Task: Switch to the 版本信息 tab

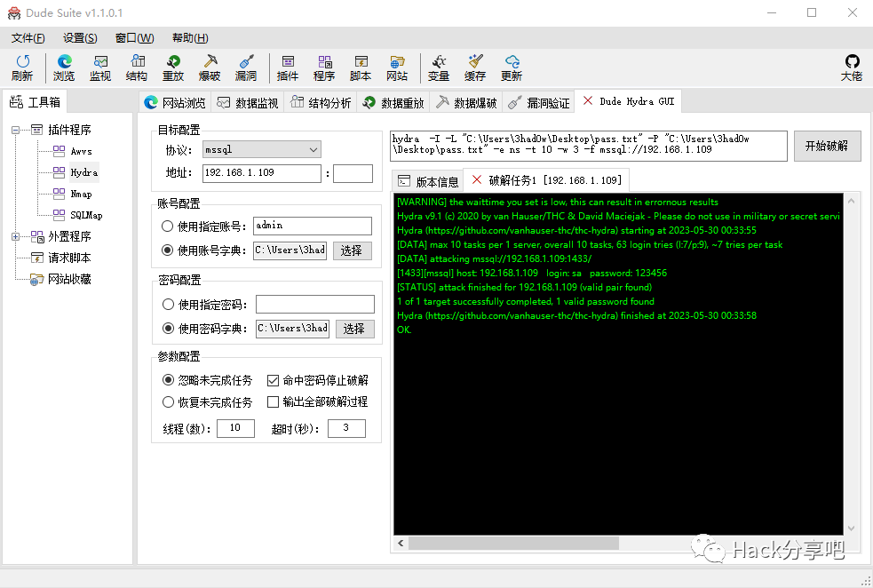Action: [x=427, y=181]
